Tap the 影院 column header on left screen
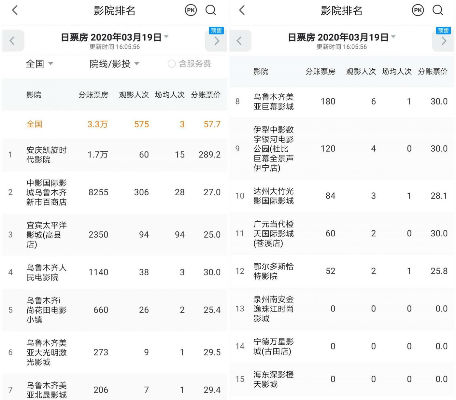Screen dimensions: 456x400 pyautogui.click(x=34, y=95)
